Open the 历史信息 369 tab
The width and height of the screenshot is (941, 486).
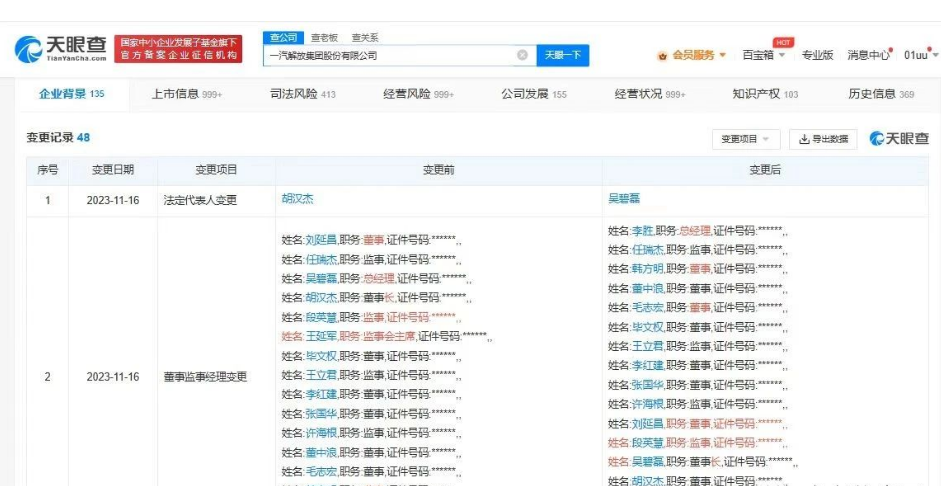click(x=881, y=94)
